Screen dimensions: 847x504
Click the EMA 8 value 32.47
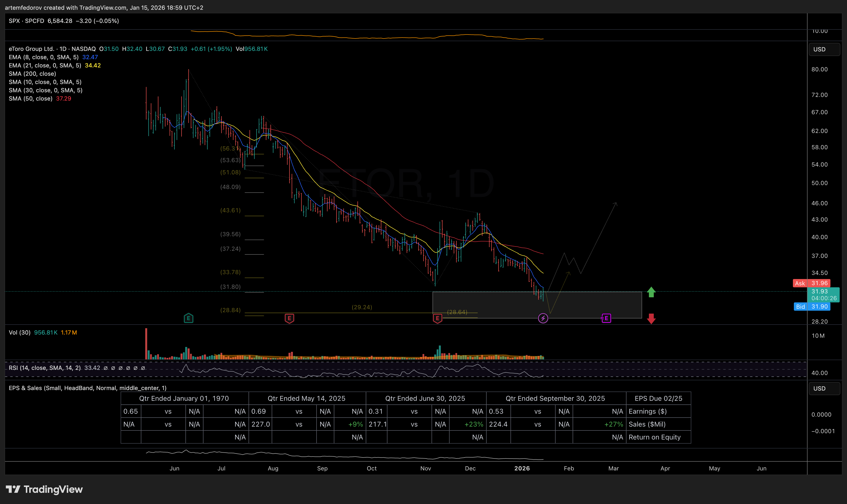coord(90,57)
